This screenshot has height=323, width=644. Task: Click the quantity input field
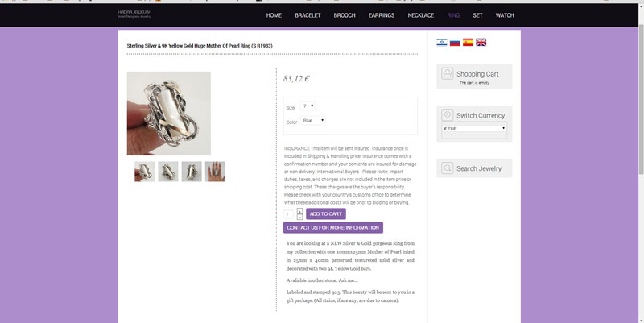coord(289,214)
